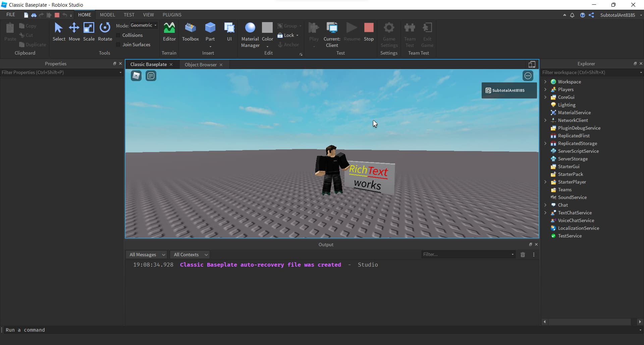Image resolution: width=644 pixels, height=345 pixels.
Task: Open the Terrain Editor
Action: click(169, 32)
